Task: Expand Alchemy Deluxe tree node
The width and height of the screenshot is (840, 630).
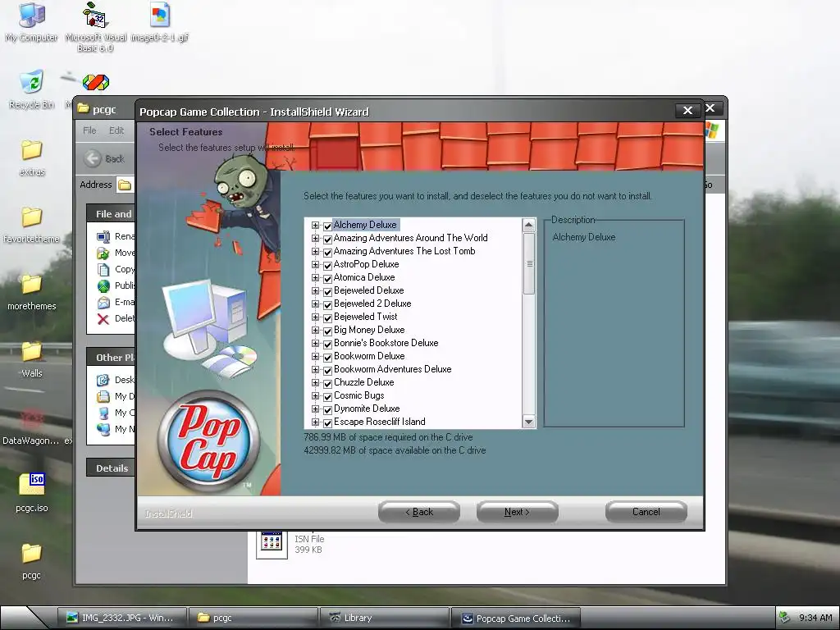Action: tap(315, 226)
